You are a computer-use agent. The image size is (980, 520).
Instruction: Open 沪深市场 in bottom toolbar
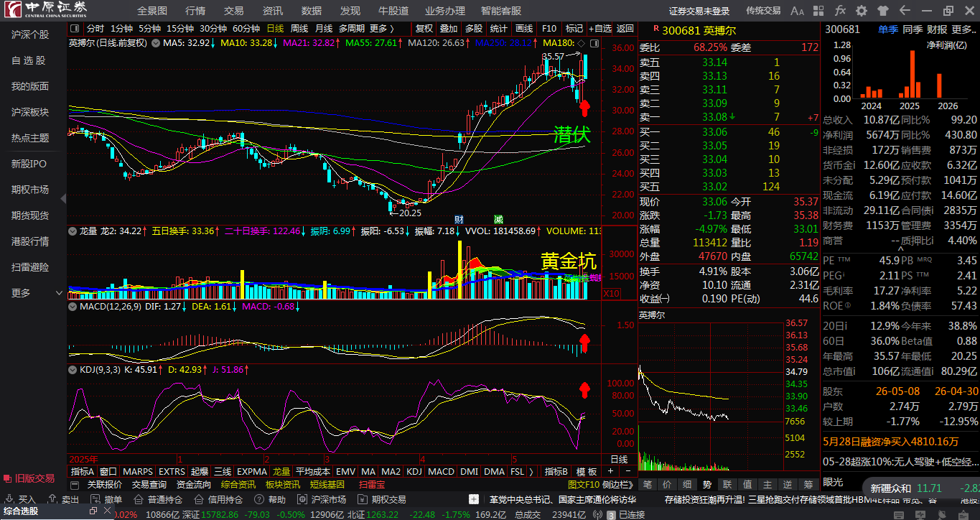point(322,499)
